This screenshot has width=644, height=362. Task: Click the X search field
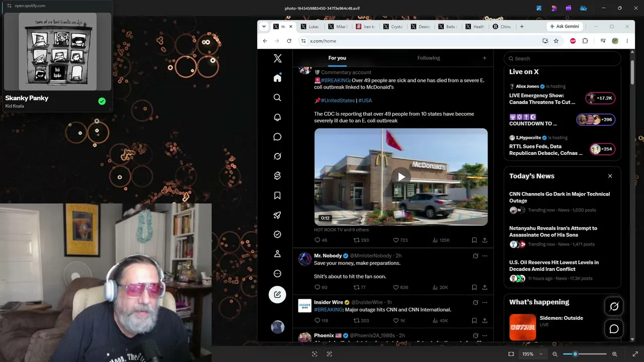pos(562,58)
